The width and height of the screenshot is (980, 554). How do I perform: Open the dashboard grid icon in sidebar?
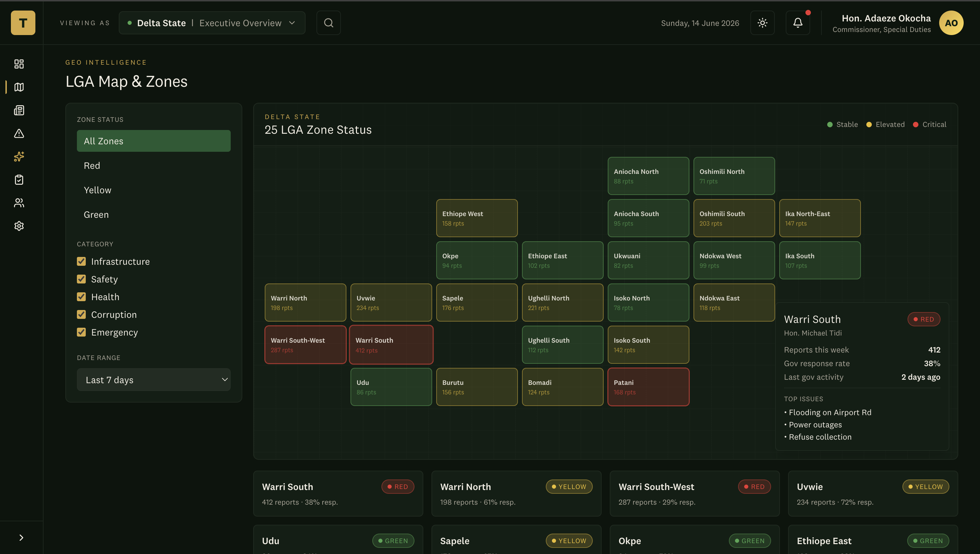pos(19,64)
